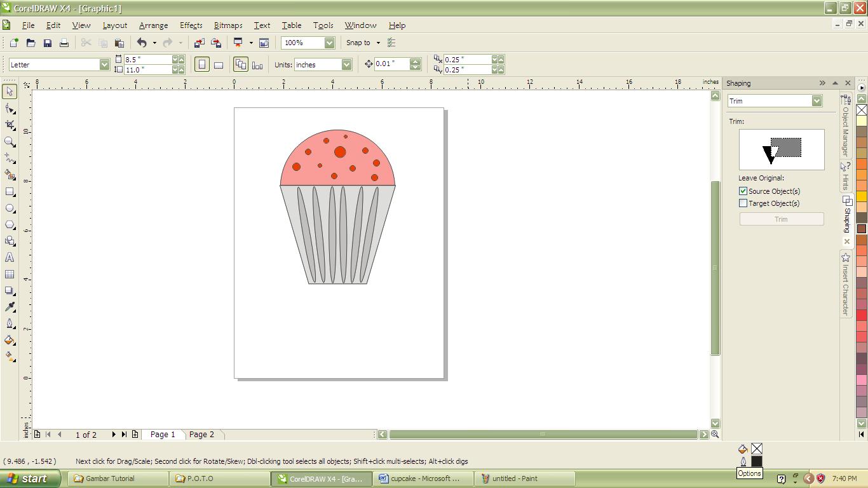The width and height of the screenshot is (868, 488).
Task: Switch page orientation to landscape
Action: tap(218, 64)
